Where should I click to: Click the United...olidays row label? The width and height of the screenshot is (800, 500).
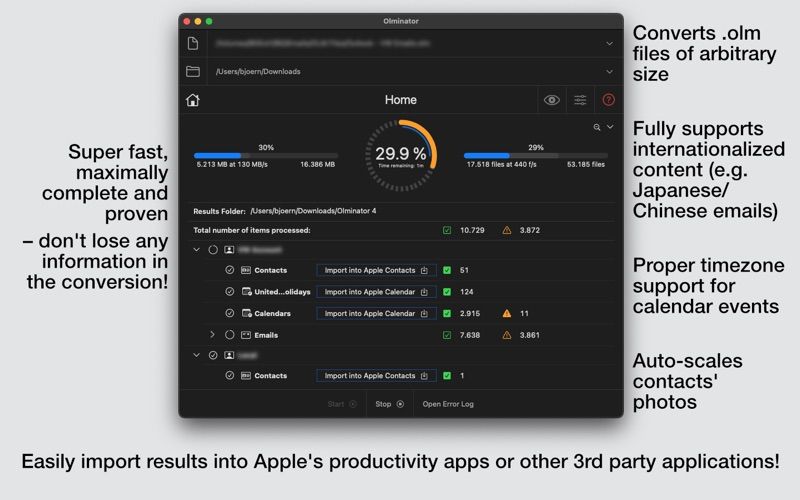[x=282, y=292]
